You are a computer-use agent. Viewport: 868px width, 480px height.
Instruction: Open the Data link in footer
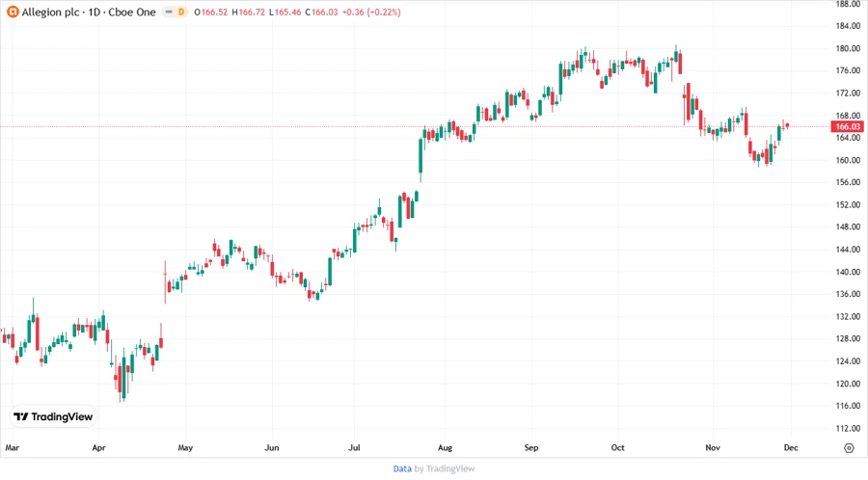(x=402, y=469)
